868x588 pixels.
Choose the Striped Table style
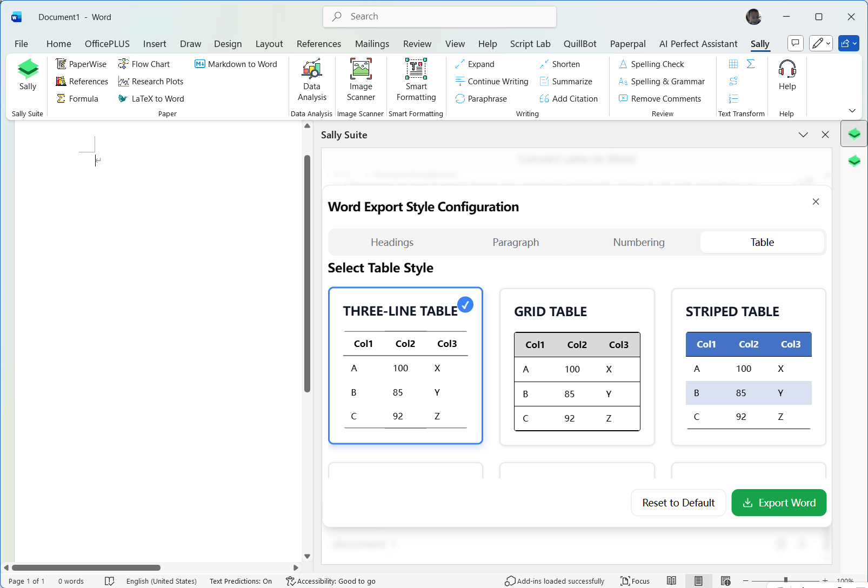tap(749, 367)
